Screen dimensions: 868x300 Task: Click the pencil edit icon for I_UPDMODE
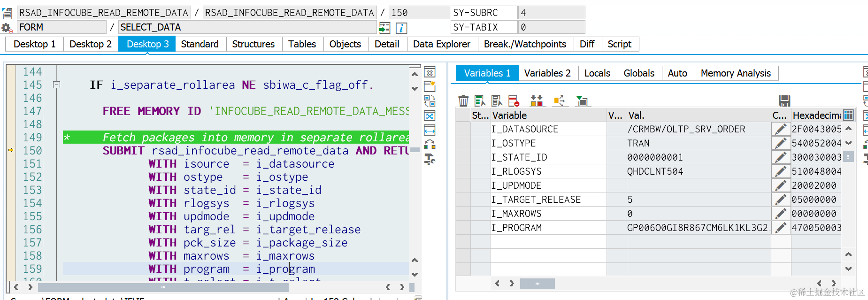pyautogui.click(x=781, y=185)
